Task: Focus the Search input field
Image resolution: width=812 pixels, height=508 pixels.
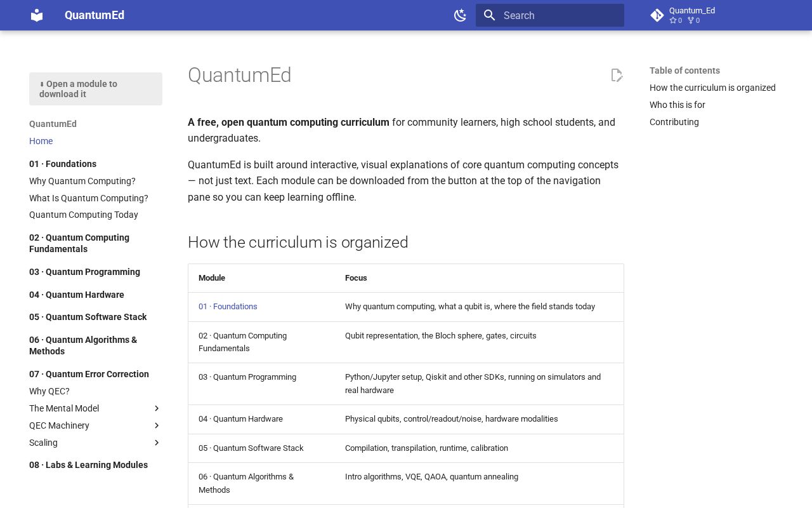Action: coord(550,15)
